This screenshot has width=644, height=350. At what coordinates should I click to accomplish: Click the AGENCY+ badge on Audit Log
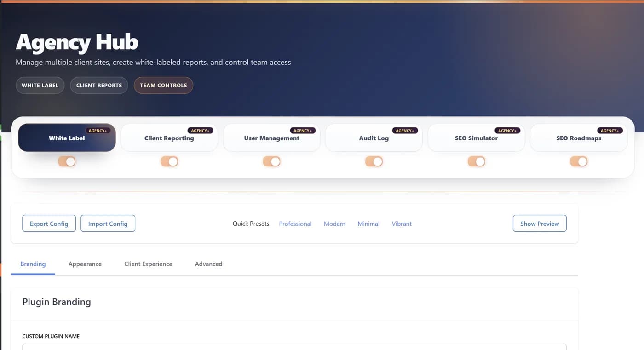click(405, 131)
